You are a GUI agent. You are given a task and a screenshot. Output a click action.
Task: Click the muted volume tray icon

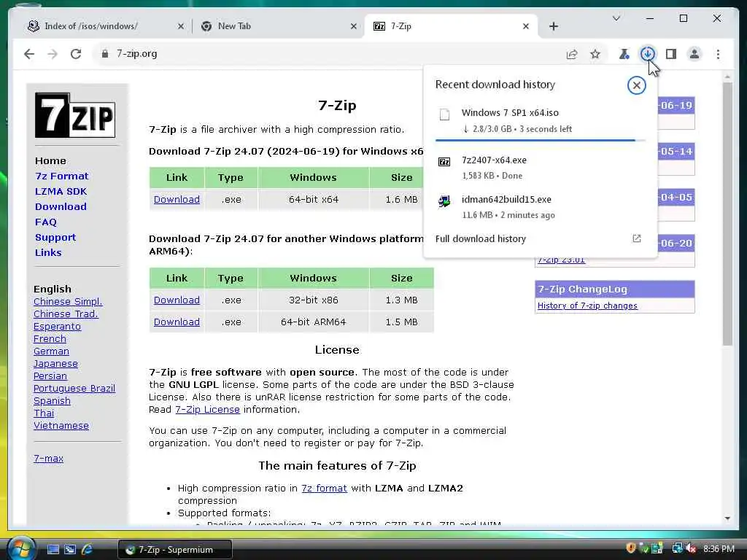(692, 548)
